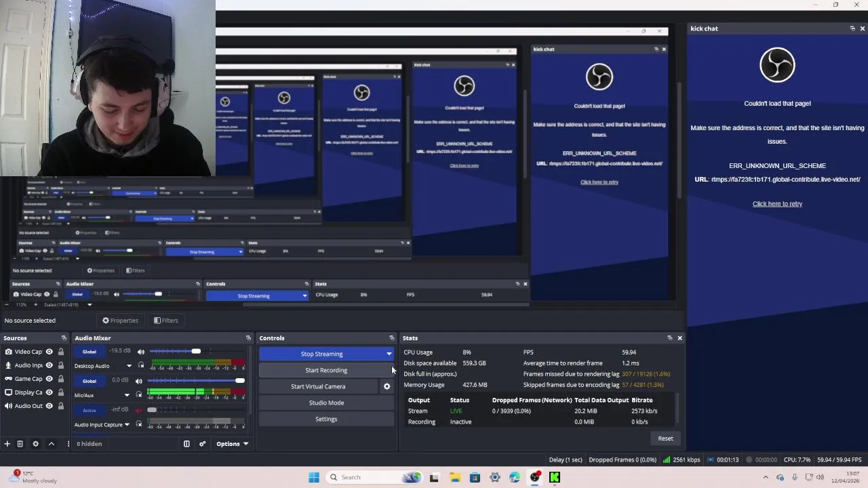
Task: Mute the Mic/Aux speaker icon
Action: coord(138,381)
